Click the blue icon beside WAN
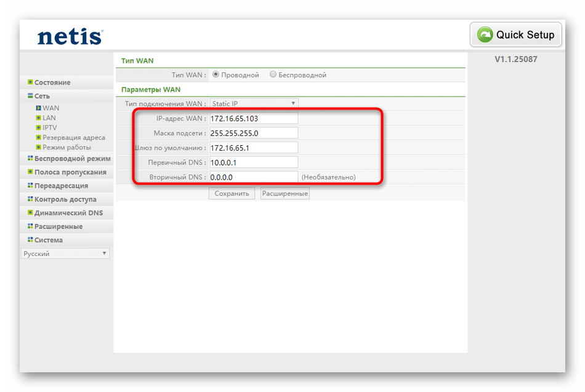Image resolution: width=585 pixels, height=392 pixels. (38, 108)
